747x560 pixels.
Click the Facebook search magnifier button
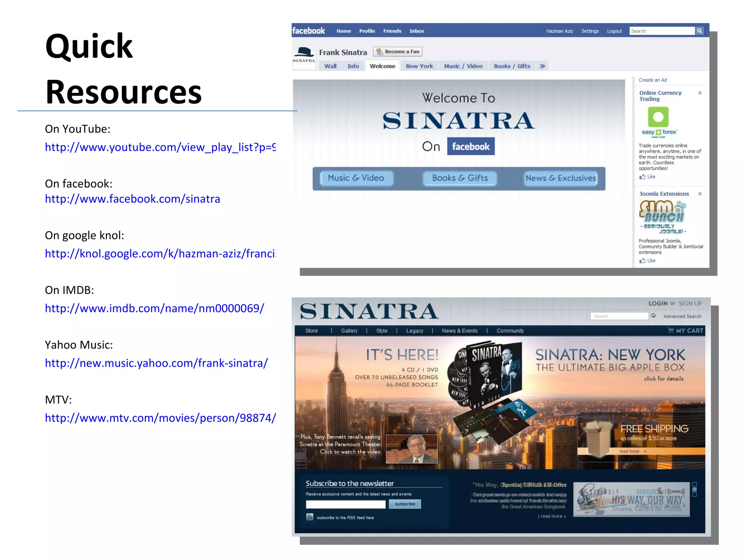coord(700,31)
